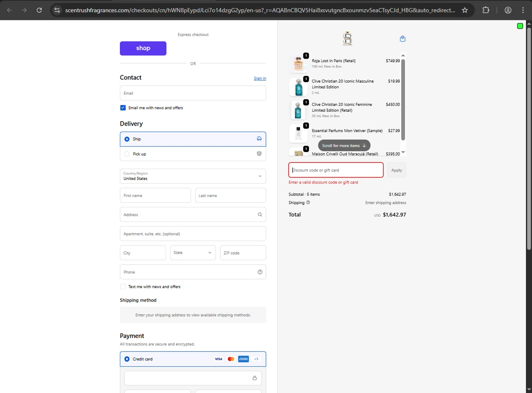Click order summary list scrollbar thumb
The width and height of the screenshot is (532, 393).
coord(403,99)
